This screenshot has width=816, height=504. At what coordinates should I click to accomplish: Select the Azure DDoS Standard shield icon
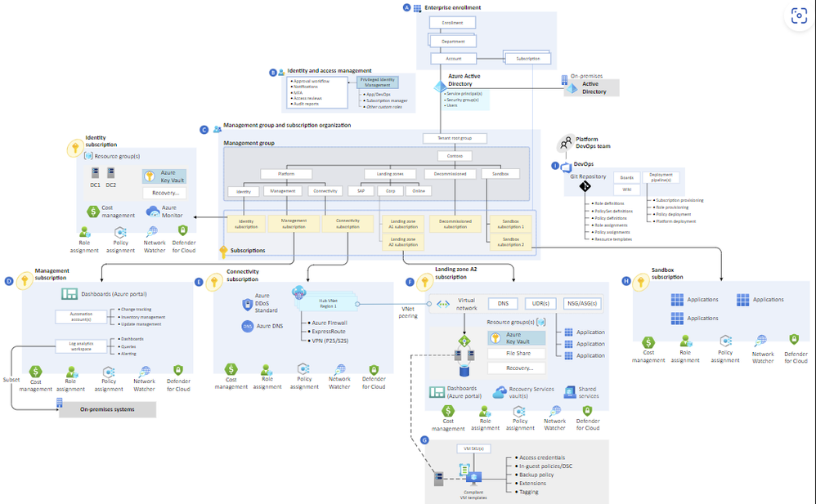click(248, 304)
